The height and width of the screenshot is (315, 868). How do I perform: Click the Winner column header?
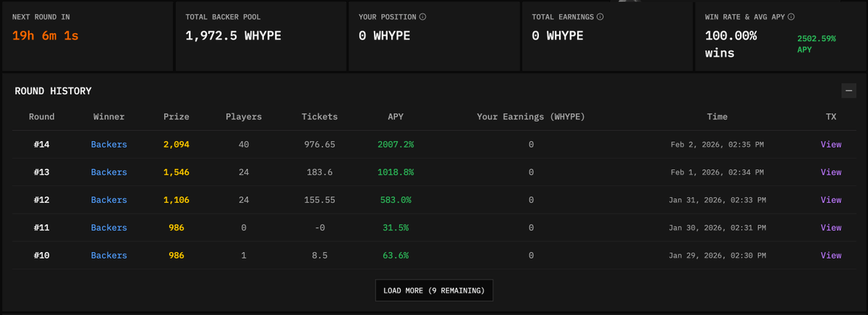(x=109, y=116)
